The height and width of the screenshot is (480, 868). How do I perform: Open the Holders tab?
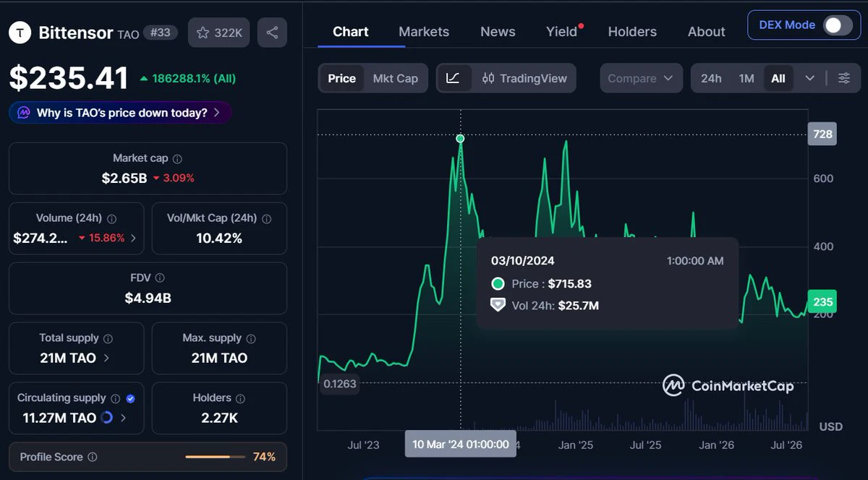tap(632, 32)
